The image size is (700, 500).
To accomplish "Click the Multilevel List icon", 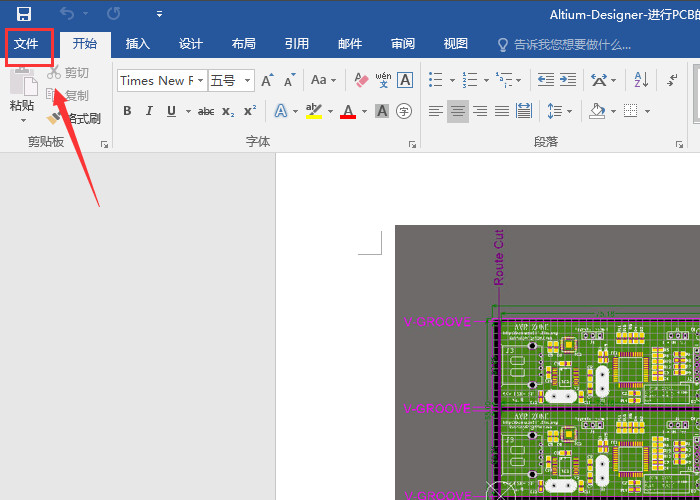I will point(504,80).
